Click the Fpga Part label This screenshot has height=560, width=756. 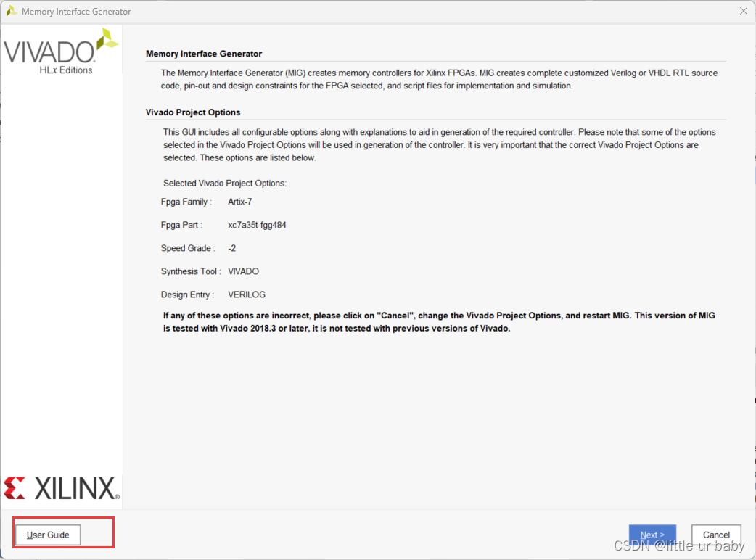click(181, 225)
